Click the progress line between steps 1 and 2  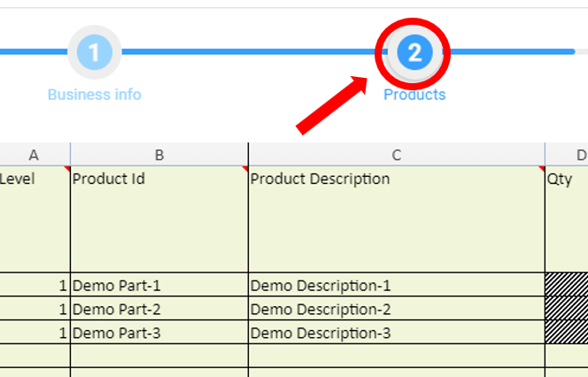click(x=248, y=52)
